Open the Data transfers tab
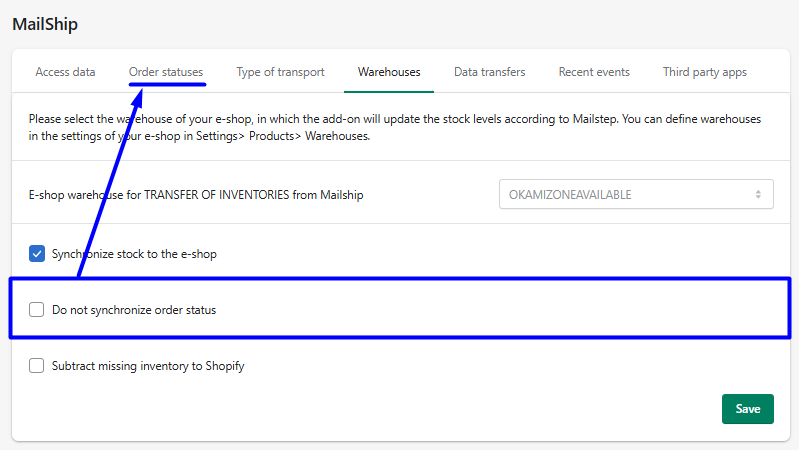The image size is (799, 450). 489,72
